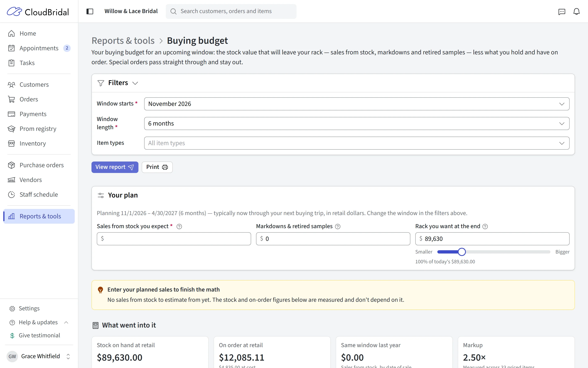Screen dimensions: 588x368
Task: Open Reports & tools in sidebar
Action: coord(39,216)
